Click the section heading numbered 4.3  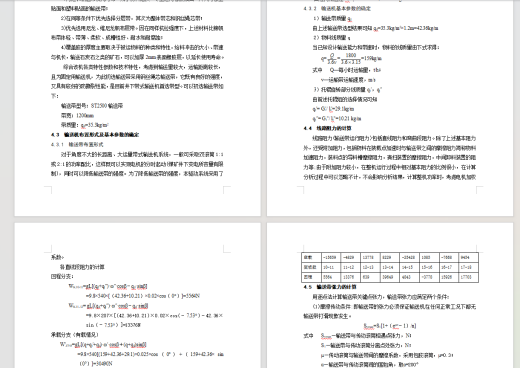(95, 135)
